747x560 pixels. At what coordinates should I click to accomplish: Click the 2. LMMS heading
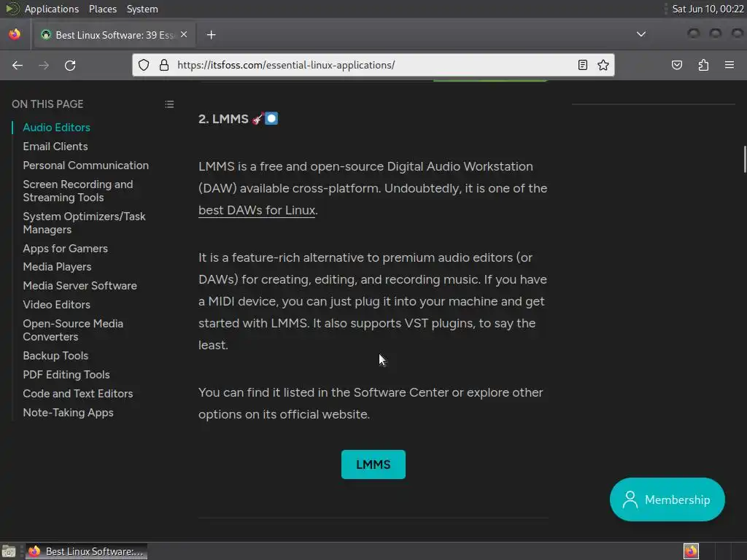239,119
